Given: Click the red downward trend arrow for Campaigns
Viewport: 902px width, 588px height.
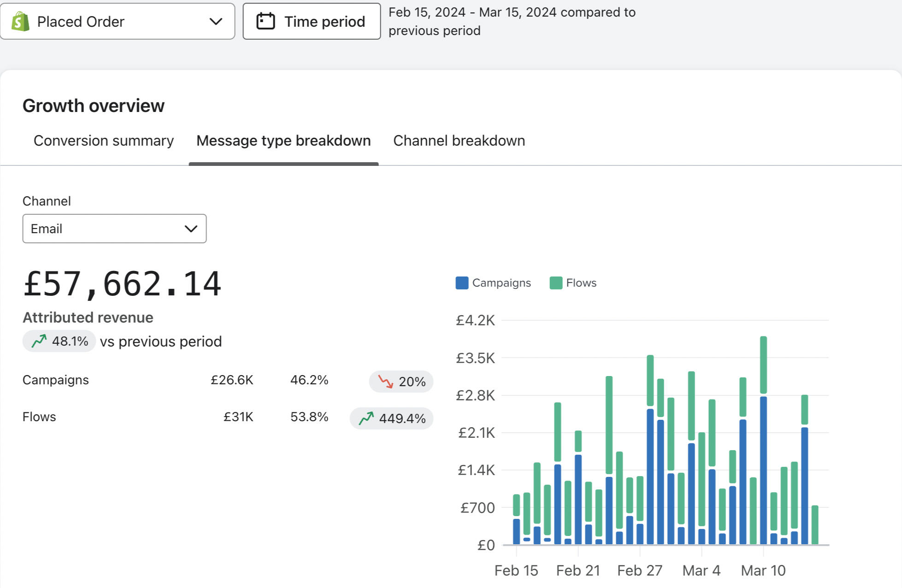Looking at the screenshot, I should [x=385, y=382].
